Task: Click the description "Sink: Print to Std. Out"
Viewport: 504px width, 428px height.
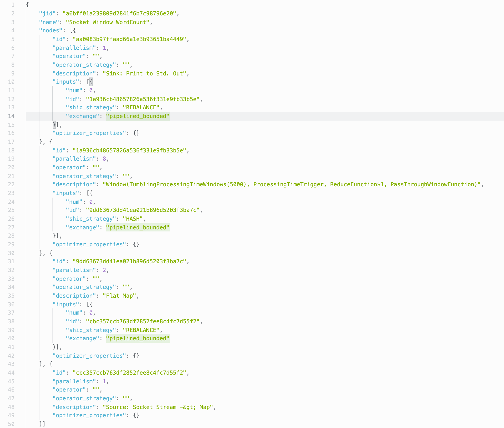Action: tap(144, 74)
